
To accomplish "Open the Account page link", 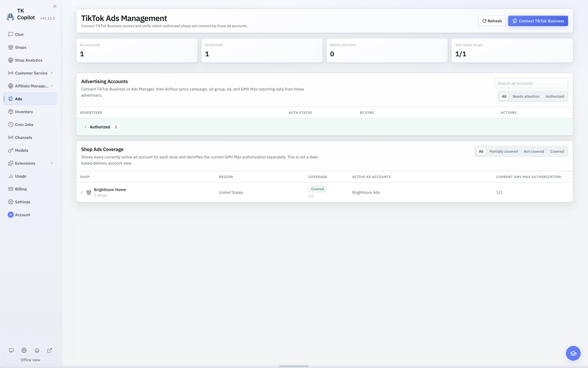I will (x=30, y=215).
